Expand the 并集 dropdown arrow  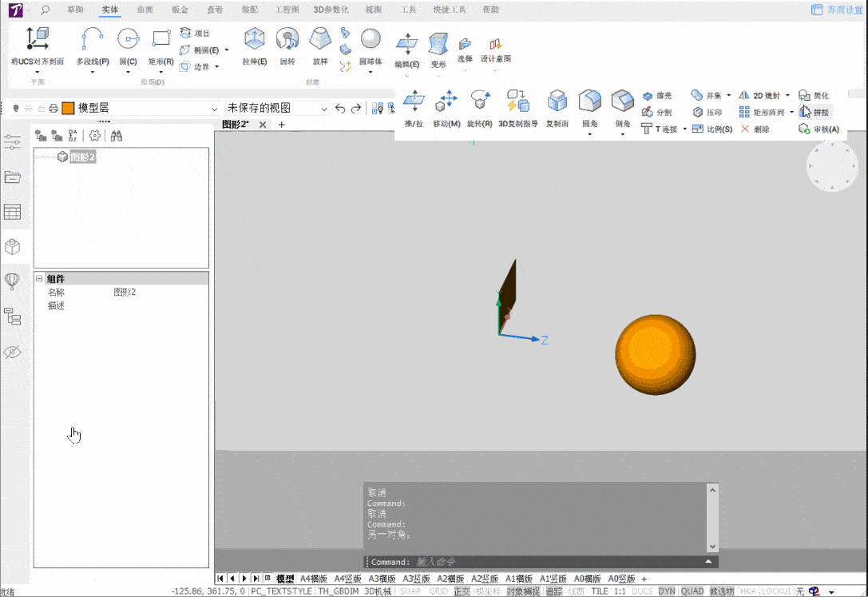728,96
